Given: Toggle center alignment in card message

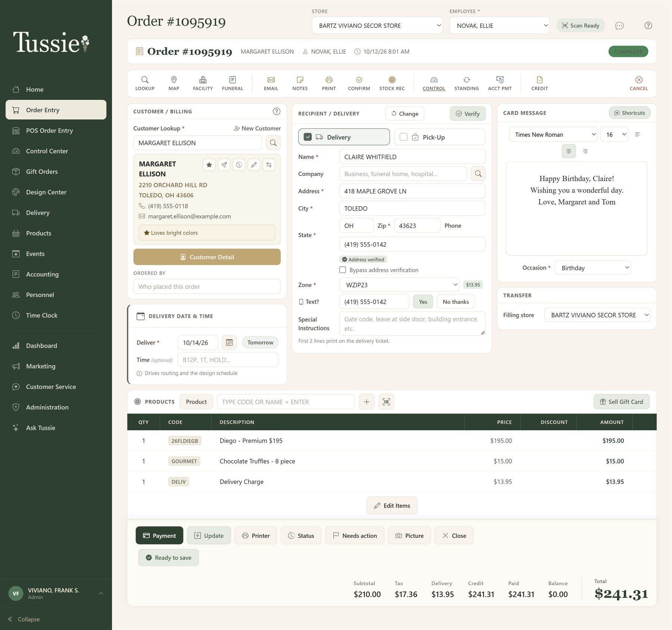Looking at the screenshot, I should [569, 151].
